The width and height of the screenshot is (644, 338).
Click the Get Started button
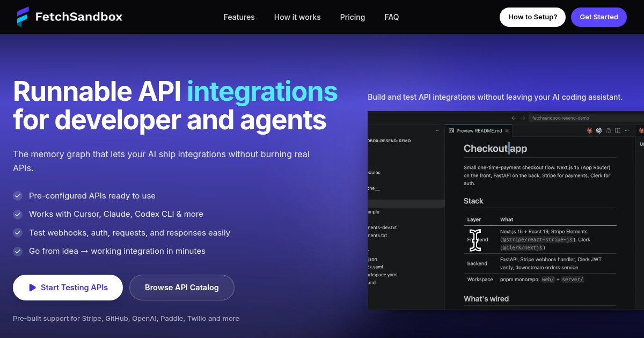(x=599, y=17)
